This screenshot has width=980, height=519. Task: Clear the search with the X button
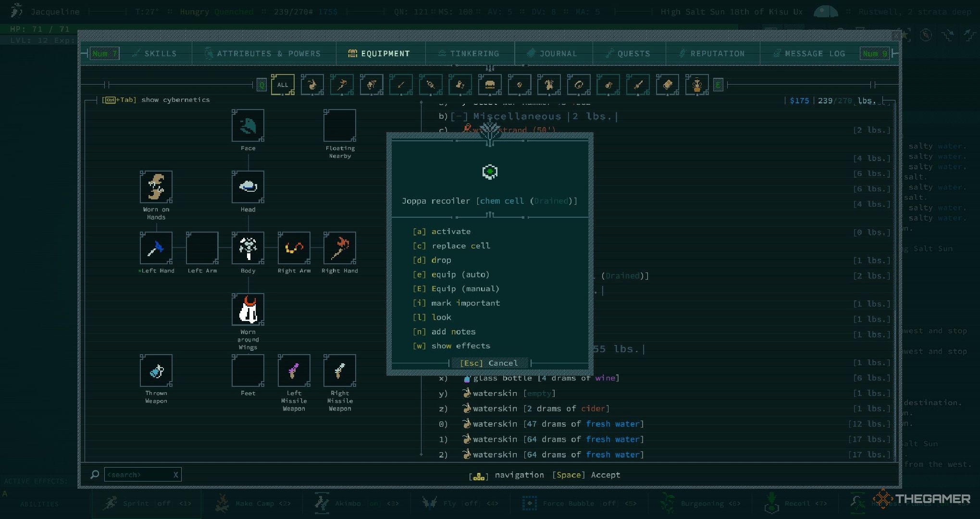point(176,475)
